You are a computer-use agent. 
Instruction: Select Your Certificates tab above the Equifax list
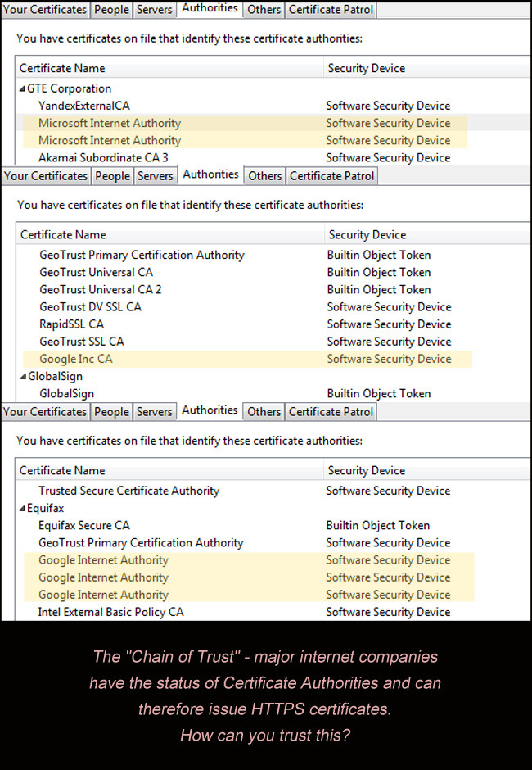pyautogui.click(x=45, y=411)
